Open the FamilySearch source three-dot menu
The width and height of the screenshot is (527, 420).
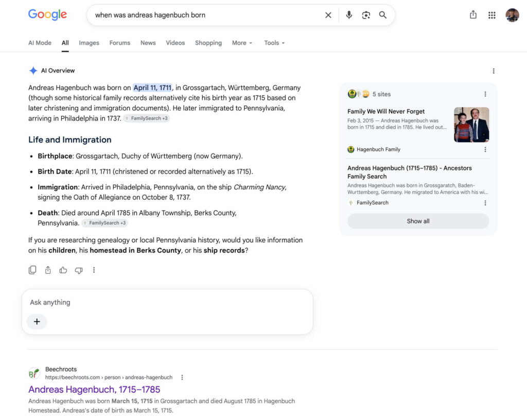point(485,203)
